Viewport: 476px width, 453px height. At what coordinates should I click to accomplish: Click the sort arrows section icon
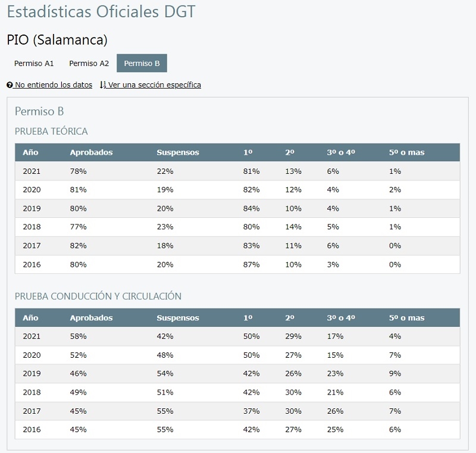click(x=103, y=85)
